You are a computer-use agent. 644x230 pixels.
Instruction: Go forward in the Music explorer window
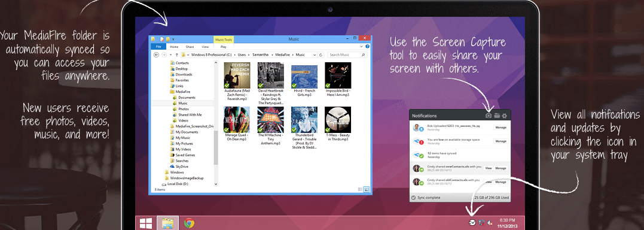[164, 55]
